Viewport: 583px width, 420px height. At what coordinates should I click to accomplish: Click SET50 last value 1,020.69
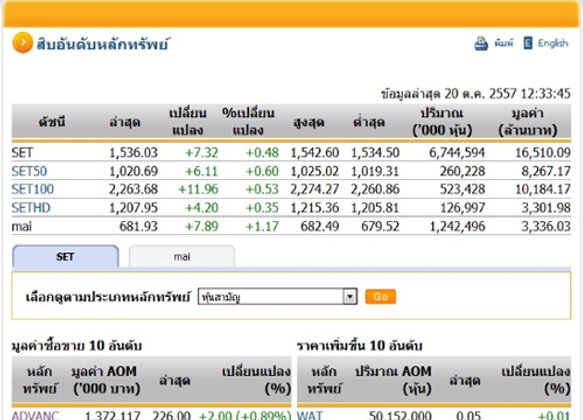pyautogui.click(x=133, y=171)
